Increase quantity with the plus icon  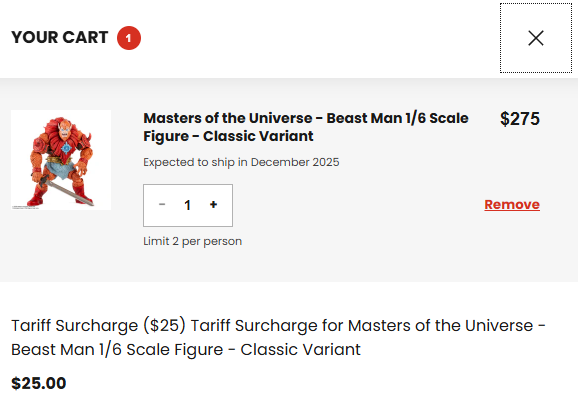[x=213, y=205]
